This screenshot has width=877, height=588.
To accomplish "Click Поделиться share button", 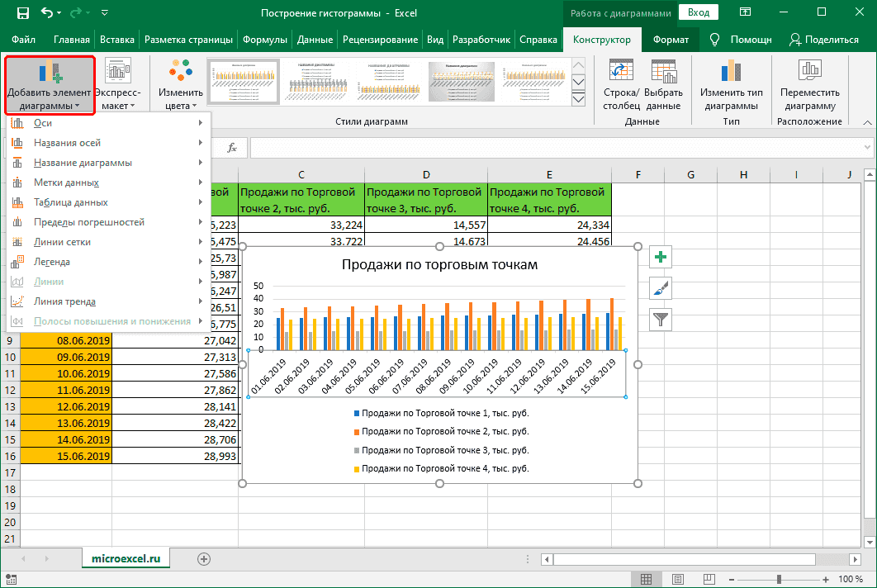I will click(x=823, y=40).
